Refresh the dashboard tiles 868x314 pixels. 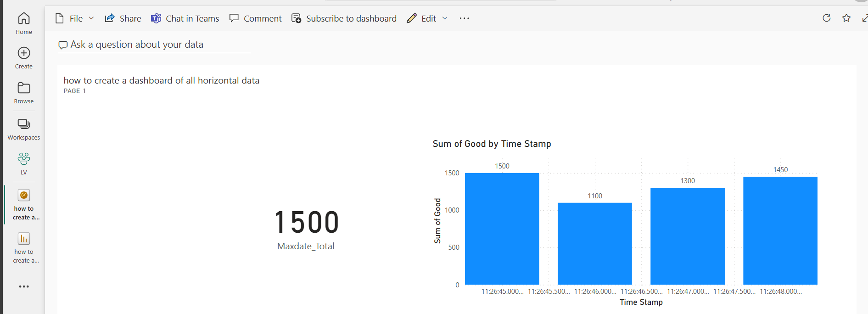827,18
